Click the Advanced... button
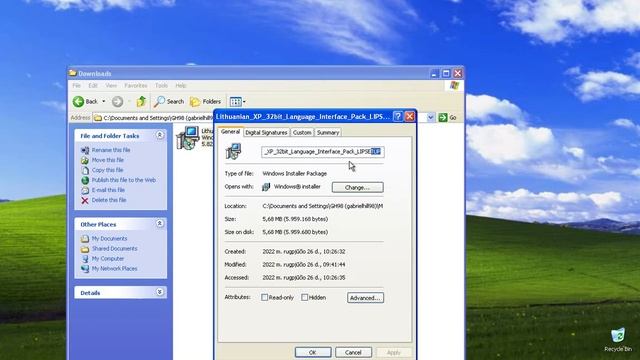The height and width of the screenshot is (360, 640). point(365,298)
